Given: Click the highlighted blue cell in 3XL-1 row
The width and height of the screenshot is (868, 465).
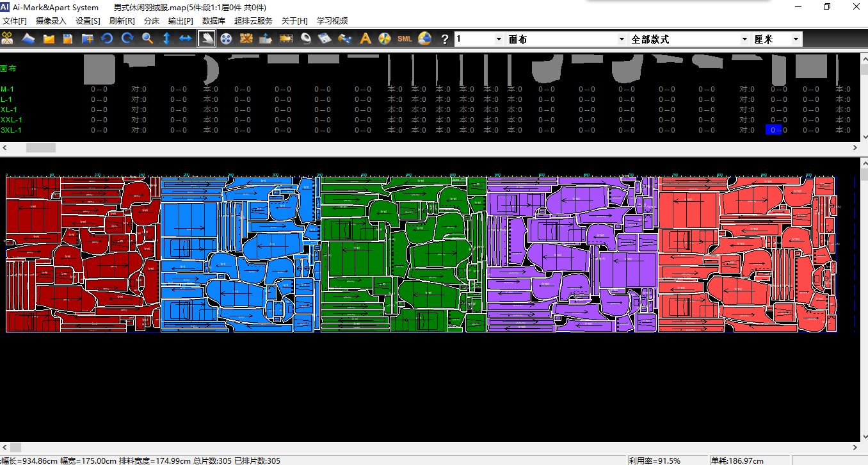Looking at the screenshot, I should click(x=774, y=130).
